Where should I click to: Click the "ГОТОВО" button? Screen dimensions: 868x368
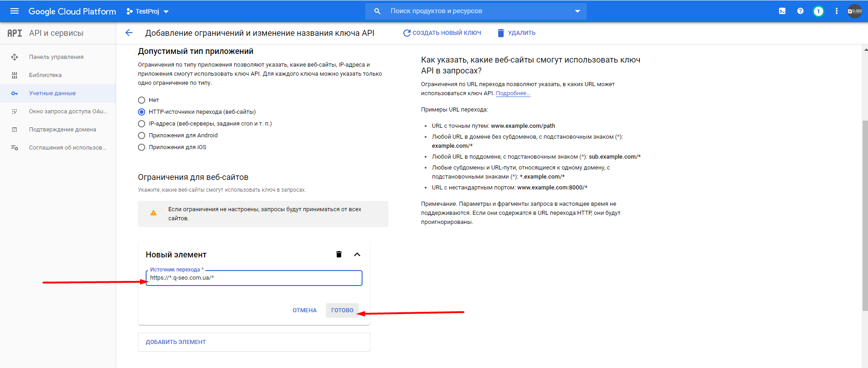(x=342, y=310)
